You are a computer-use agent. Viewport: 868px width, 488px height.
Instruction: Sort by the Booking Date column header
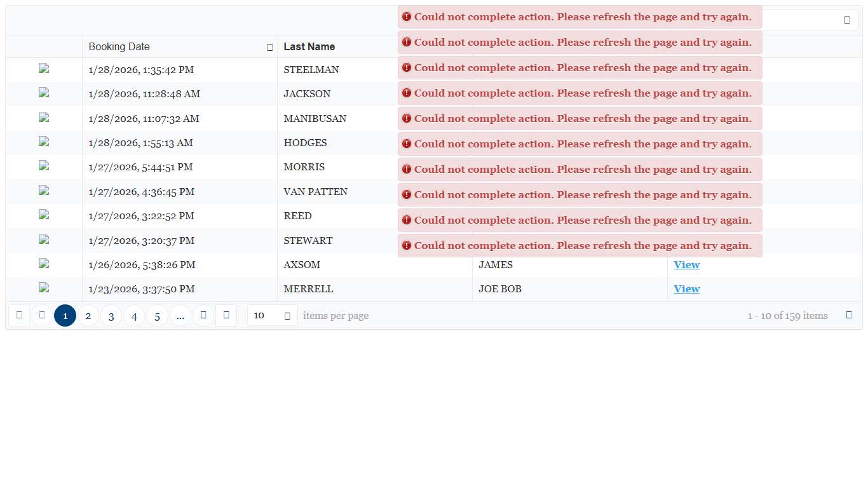(x=119, y=47)
